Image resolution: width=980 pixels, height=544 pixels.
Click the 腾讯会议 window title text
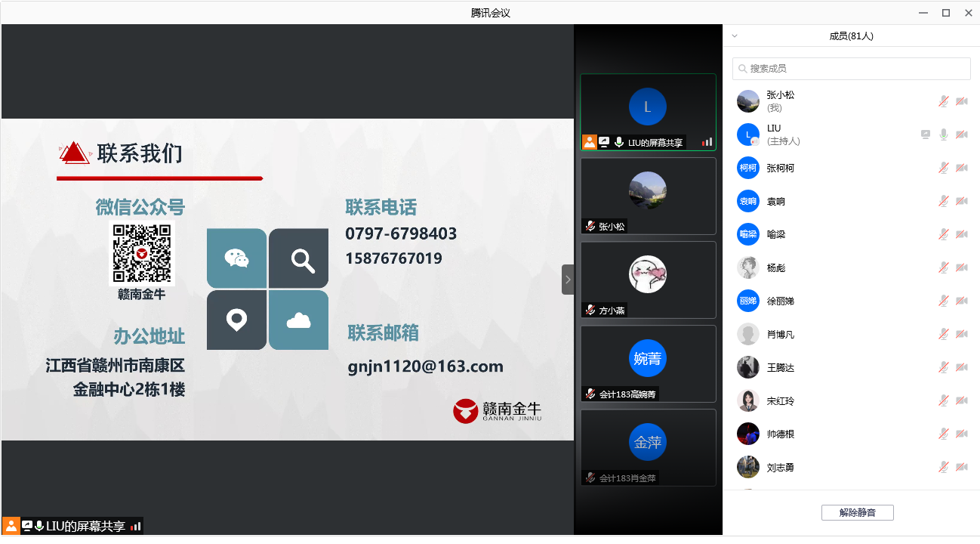tap(490, 13)
